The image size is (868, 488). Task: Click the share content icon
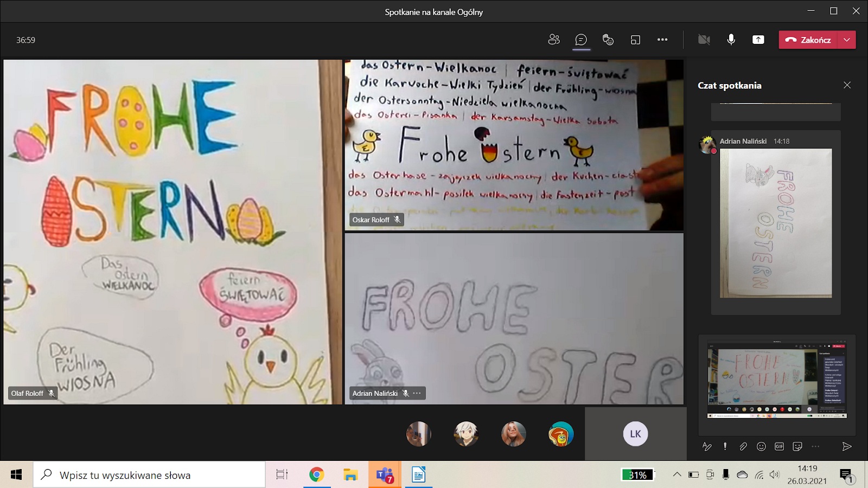(758, 40)
